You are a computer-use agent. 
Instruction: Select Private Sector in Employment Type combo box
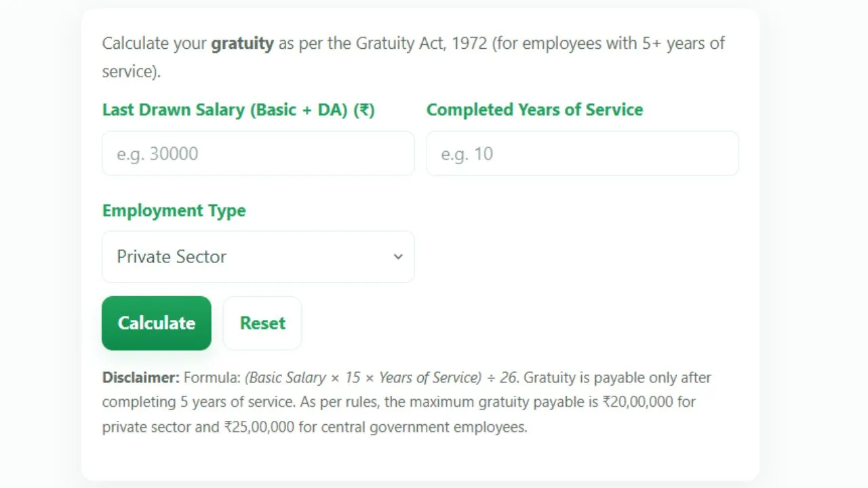pos(258,256)
